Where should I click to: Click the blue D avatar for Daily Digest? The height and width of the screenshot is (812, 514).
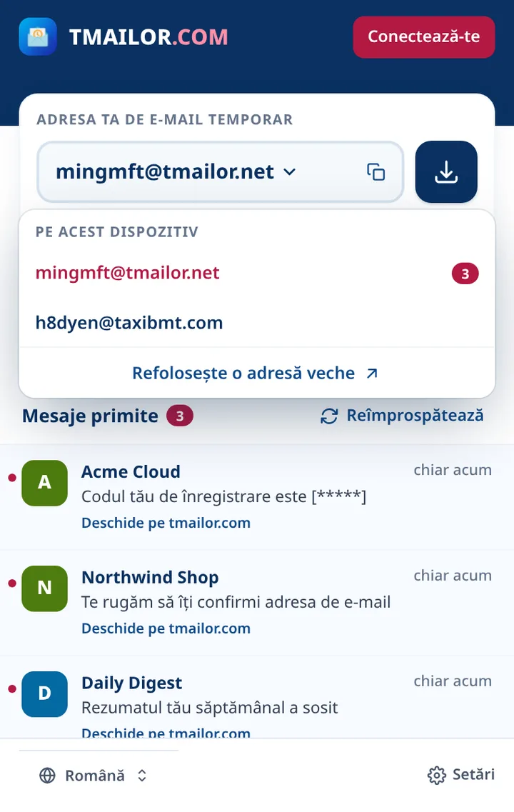coord(44,694)
